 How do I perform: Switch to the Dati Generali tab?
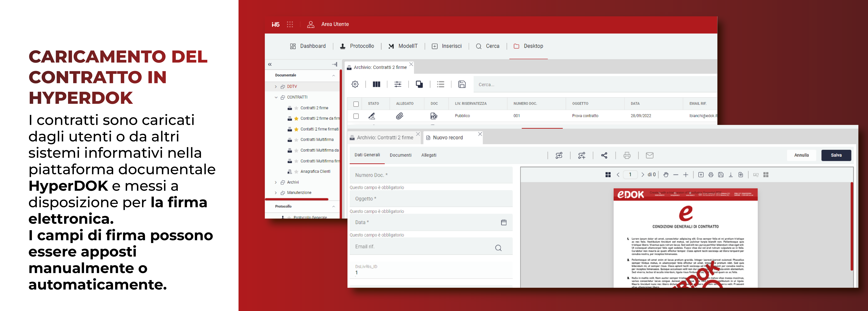(x=367, y=155)
